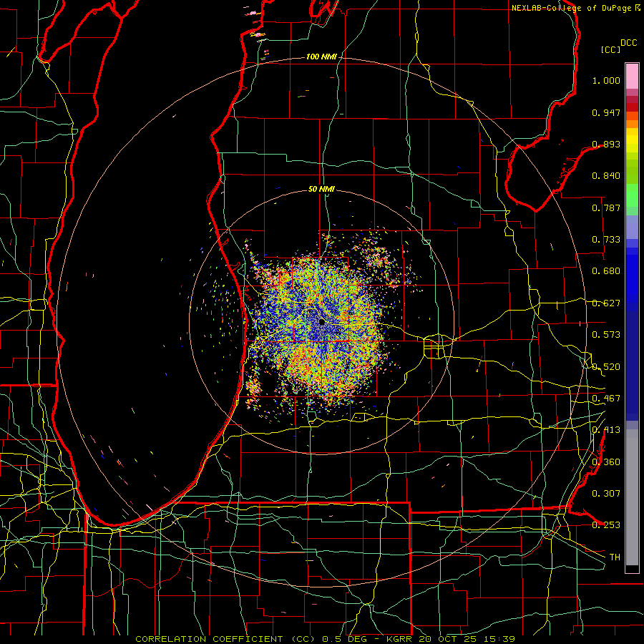Click the 0.840 legend value

coord(606,176)
